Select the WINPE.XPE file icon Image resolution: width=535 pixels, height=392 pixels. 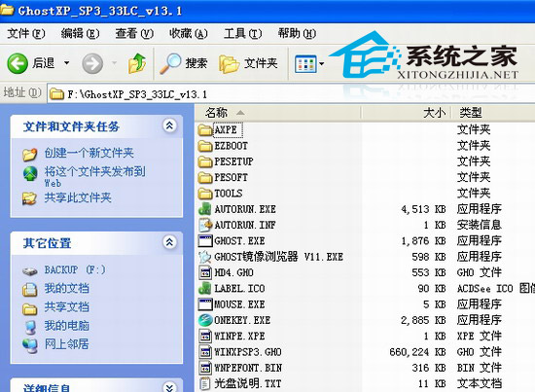pyautogui.click(x=205, y=336)
